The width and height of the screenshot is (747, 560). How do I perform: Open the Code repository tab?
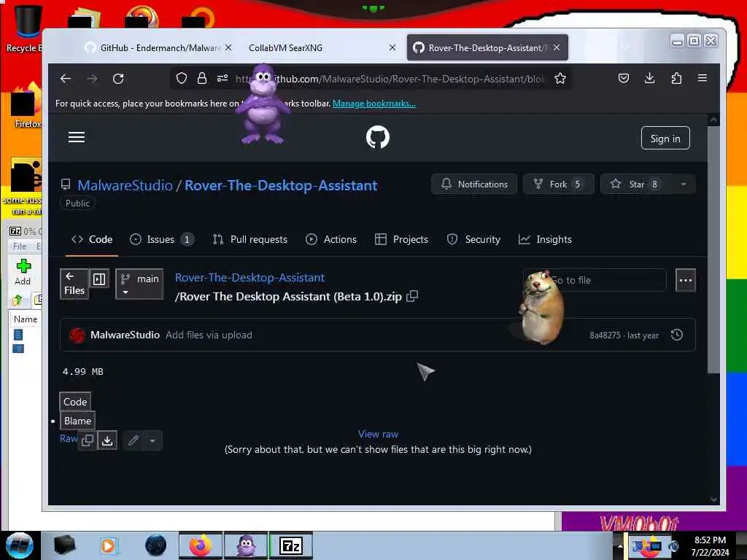92,239
